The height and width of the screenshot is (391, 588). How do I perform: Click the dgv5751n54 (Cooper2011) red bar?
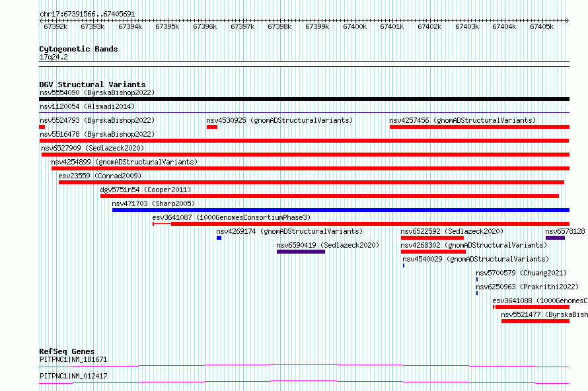(330, 196)
